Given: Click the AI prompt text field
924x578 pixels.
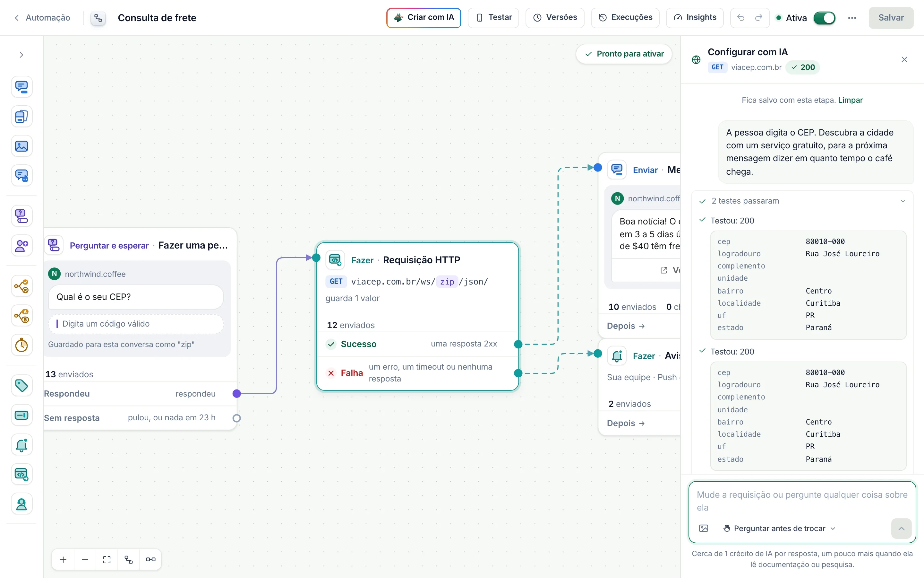Looking at the screenshot, I should [x=802, y=501].
